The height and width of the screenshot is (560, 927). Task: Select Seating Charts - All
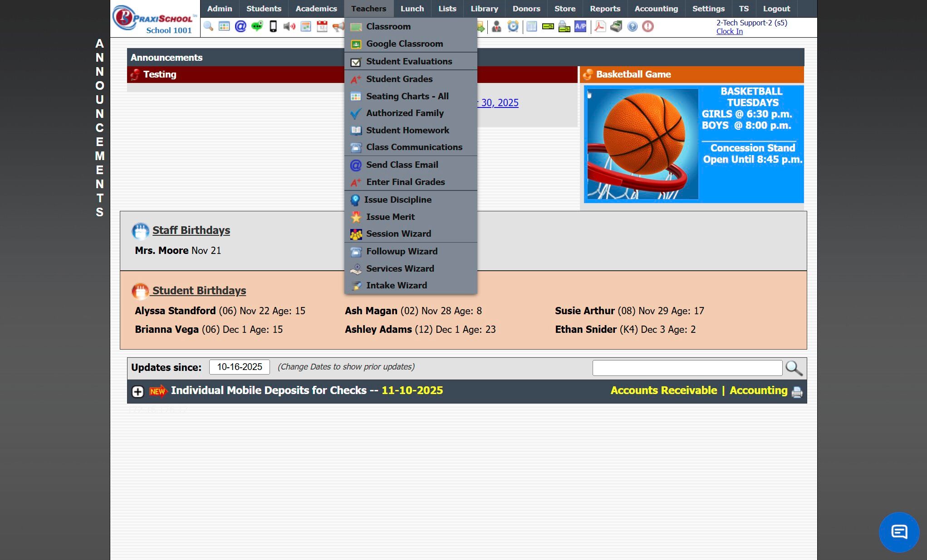click(407, 96)
